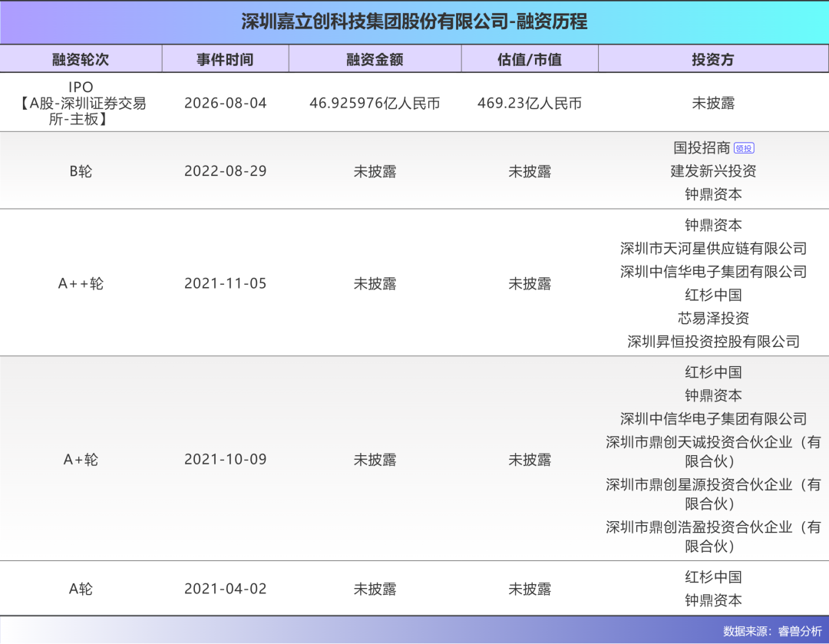Screen dimensions: 829x644
Task: Select the amount 46.925976亿人民币
Action: (x=375, y=103)
